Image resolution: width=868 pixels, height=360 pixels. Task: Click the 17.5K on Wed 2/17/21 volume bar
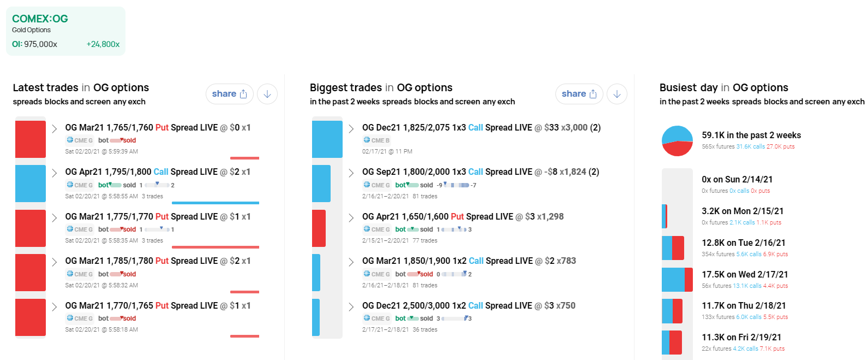click(677, 280)
